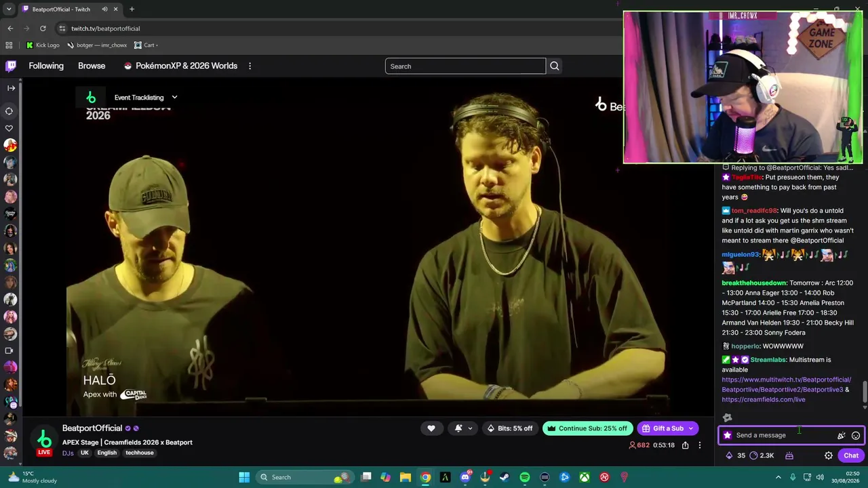Viewport: 868px width, 488px height.
Task: Click the Beatport logo in the Event Tracklisting panel
Action: (91, 98)
